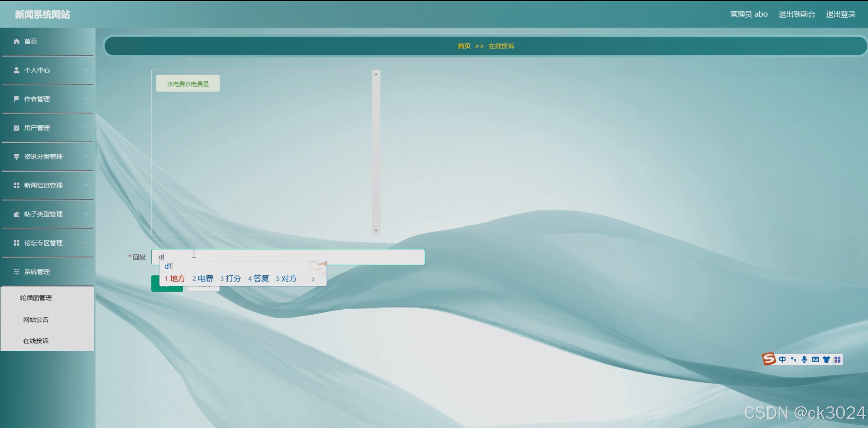Expand the 论坛专区管理 menu chevron
This screenshot has height=428, width=868.
click(86, 243)
